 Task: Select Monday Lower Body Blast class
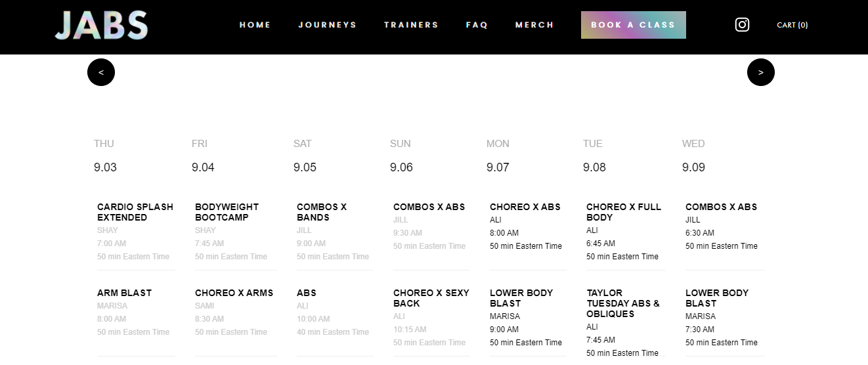click(521, 298)
